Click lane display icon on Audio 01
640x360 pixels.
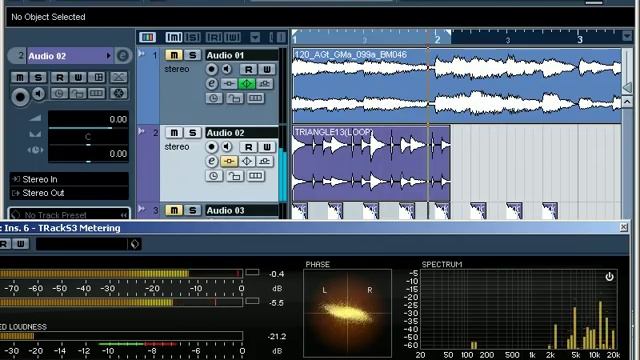[x=256, y=98]
